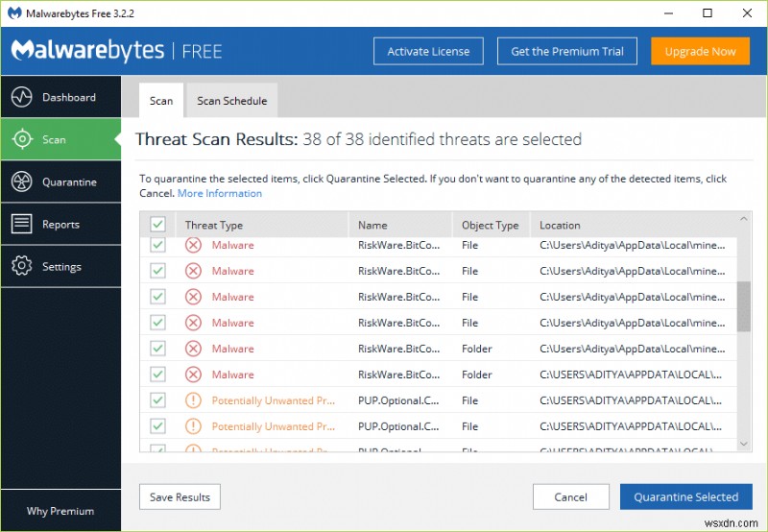The image size is (768, 532).
Task: Toggle the select-all checkbox in table header
Action: [158, 225]
